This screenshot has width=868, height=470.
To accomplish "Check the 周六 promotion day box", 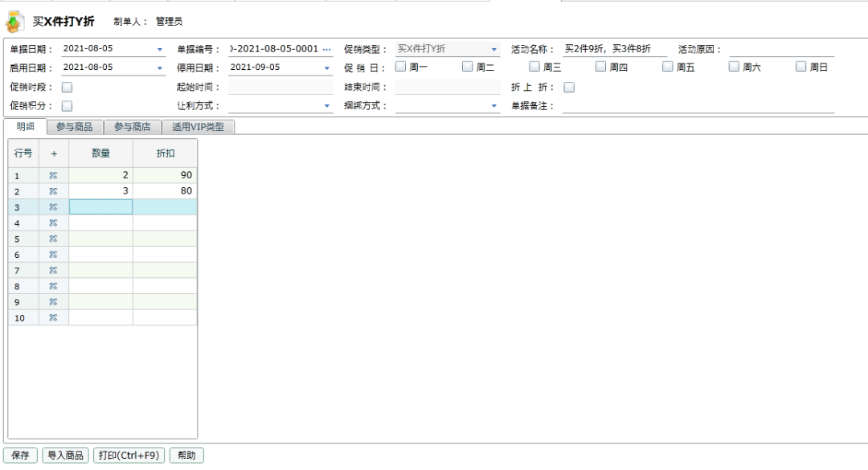I will point(734,67).
